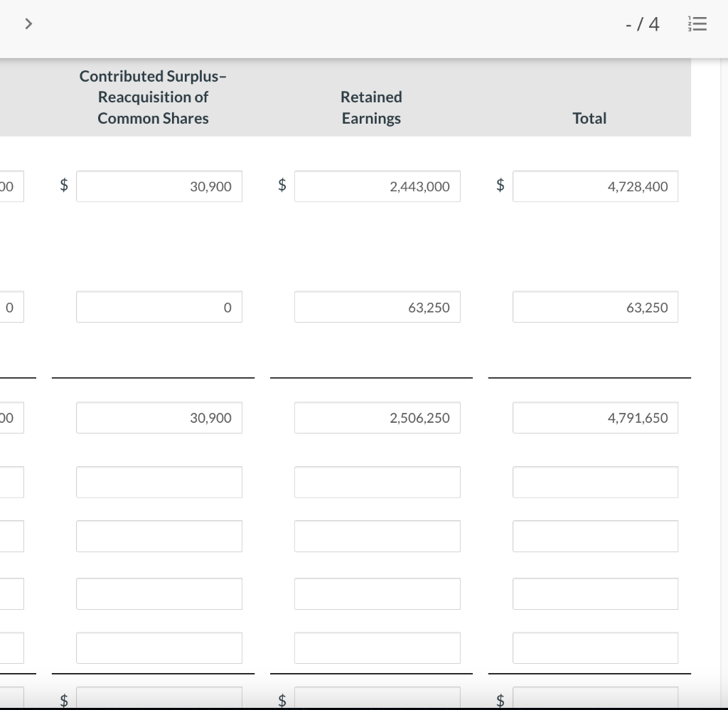Click the Total column header
Image resolution: width=728 pixels, height=710 pixels.
[x=589, y=118]
